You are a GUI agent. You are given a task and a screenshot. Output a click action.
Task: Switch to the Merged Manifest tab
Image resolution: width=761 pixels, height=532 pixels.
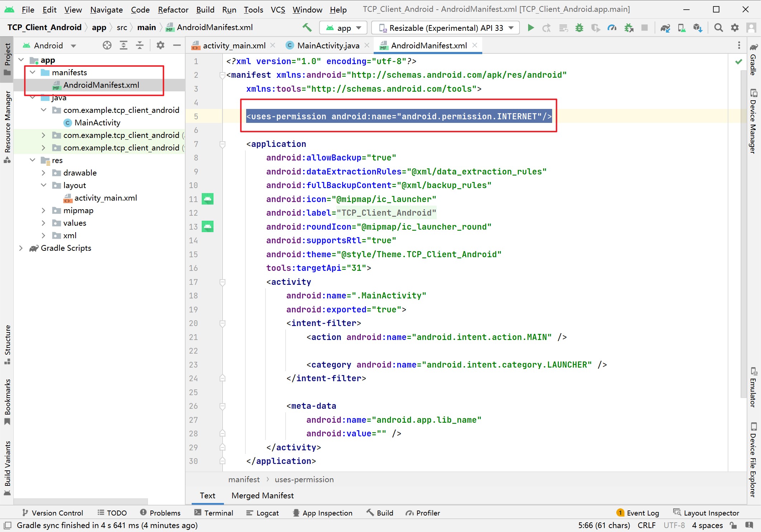[x=263, y=495]
